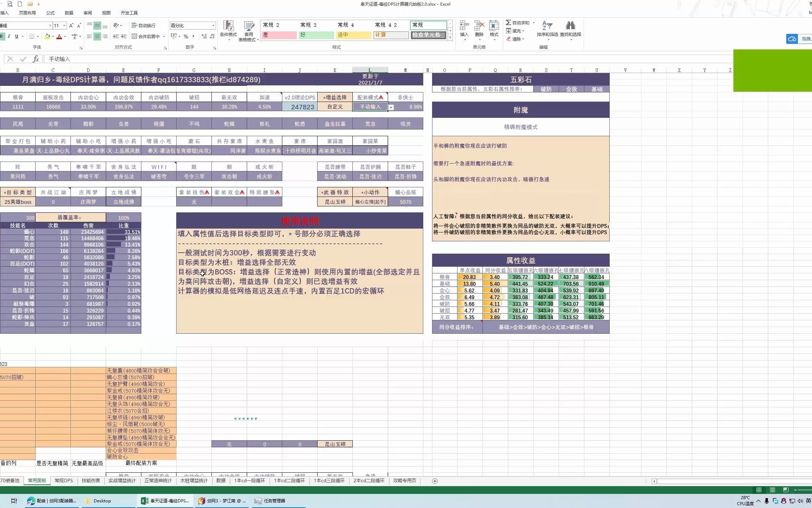Toggle underline formatting
The height and width of the screenshot is (508, 812).
[16, 36]
